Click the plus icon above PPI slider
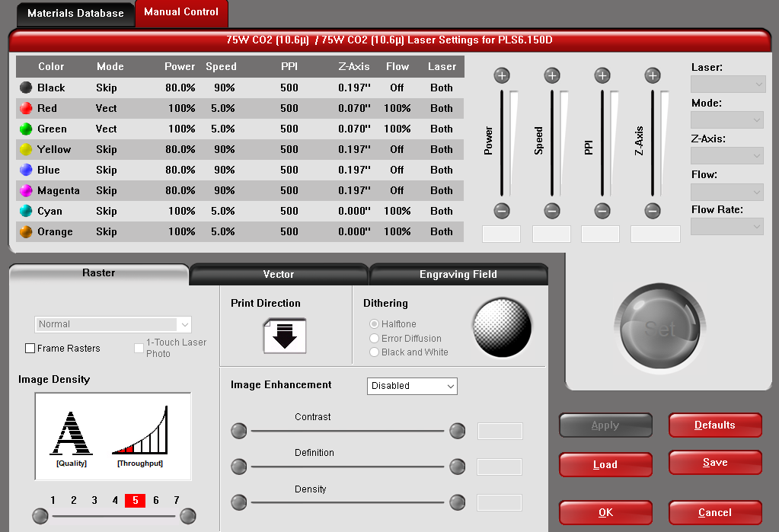 tap(602, 75)
